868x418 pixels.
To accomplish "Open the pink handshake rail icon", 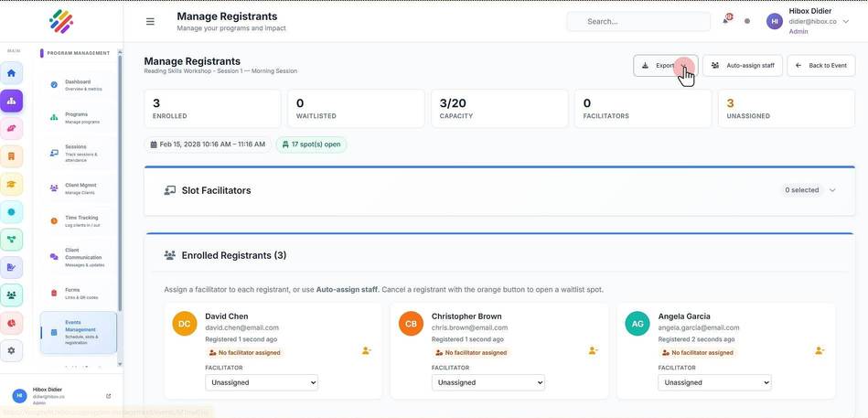I will click(11, 129).
